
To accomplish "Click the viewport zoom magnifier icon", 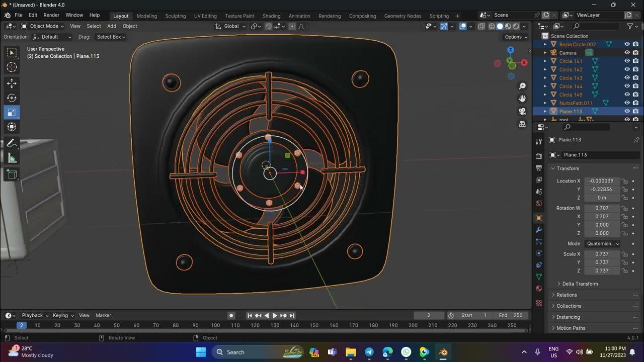I will tap(522, 86).
